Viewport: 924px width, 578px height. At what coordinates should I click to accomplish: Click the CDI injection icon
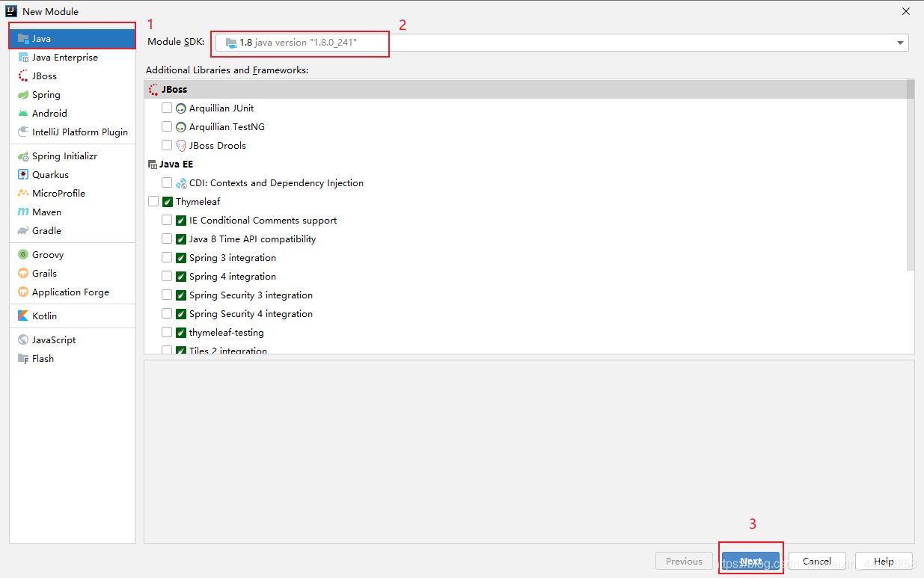180,183
